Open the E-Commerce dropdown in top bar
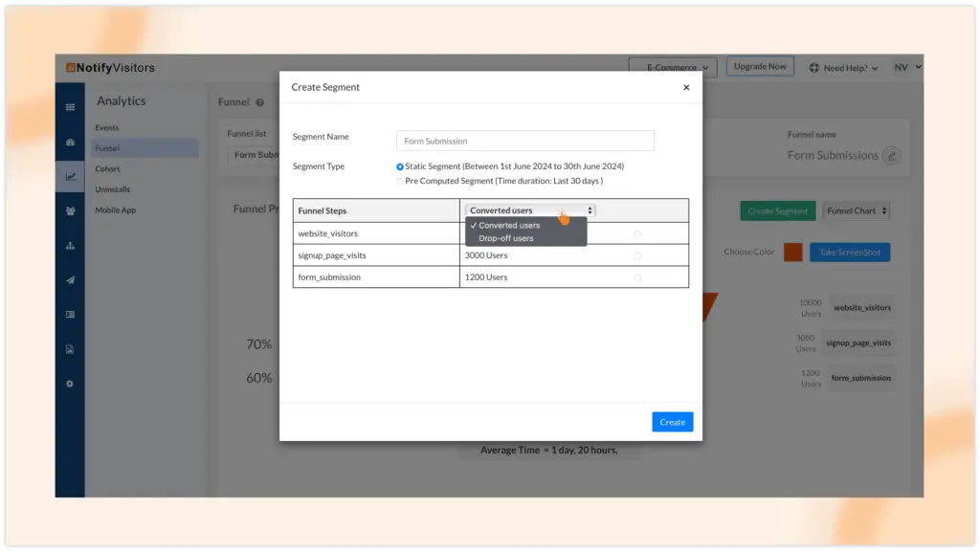The height and width of the screenshot is (551, 980). [x=672, y=68]
